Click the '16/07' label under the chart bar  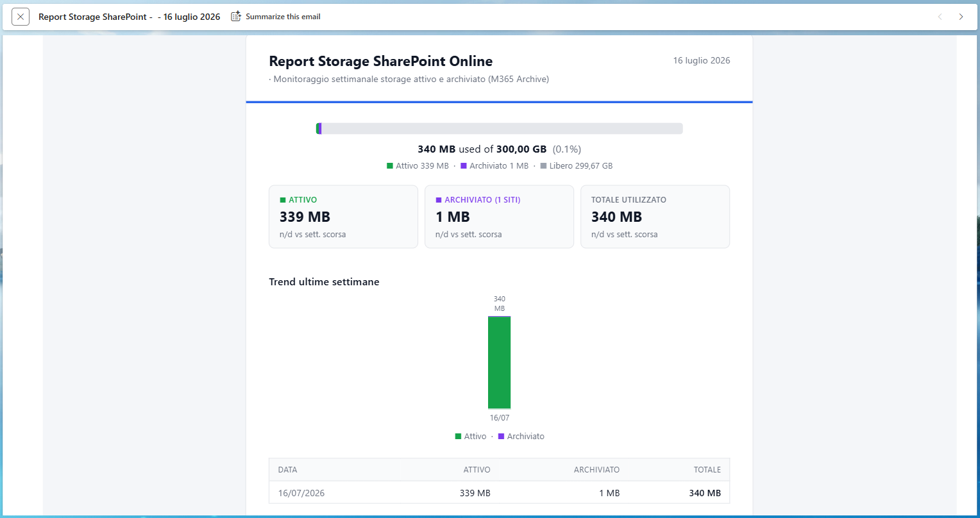pyautogui.click(x=500, y=418)
